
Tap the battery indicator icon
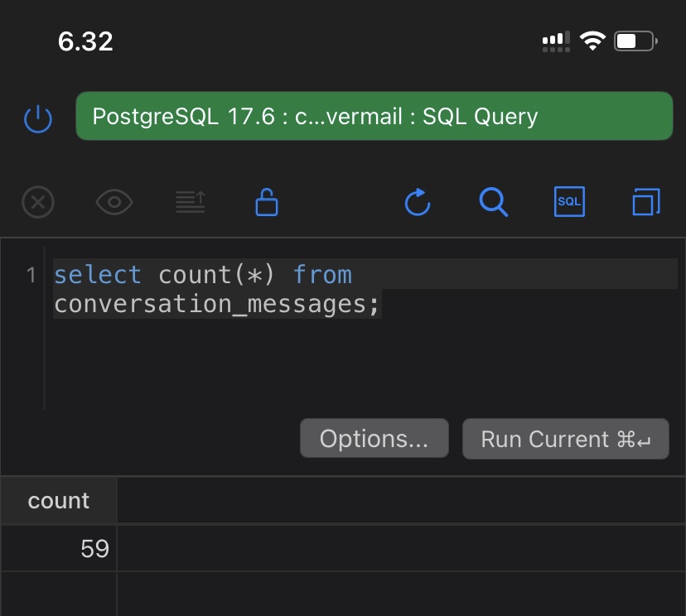635,41
